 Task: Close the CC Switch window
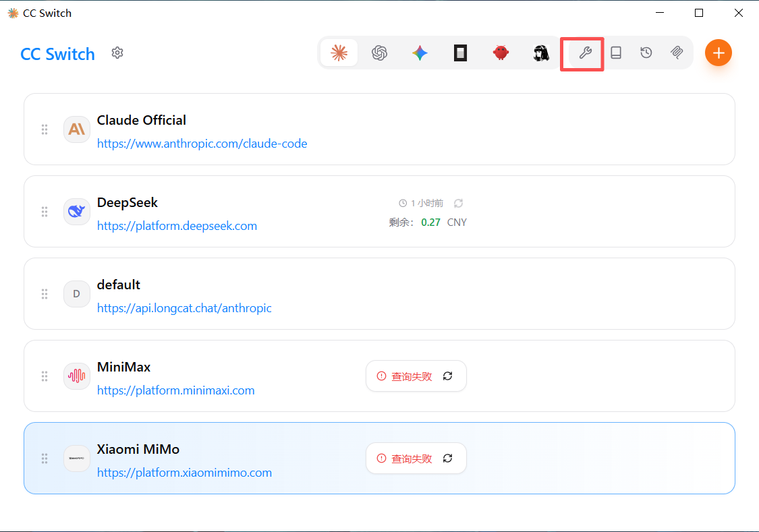pos(739,13)
